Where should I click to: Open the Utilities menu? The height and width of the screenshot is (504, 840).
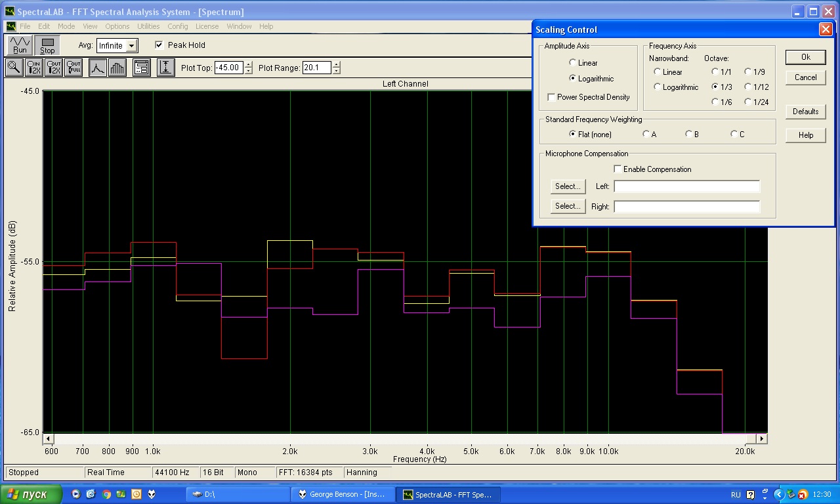point(148,26)
